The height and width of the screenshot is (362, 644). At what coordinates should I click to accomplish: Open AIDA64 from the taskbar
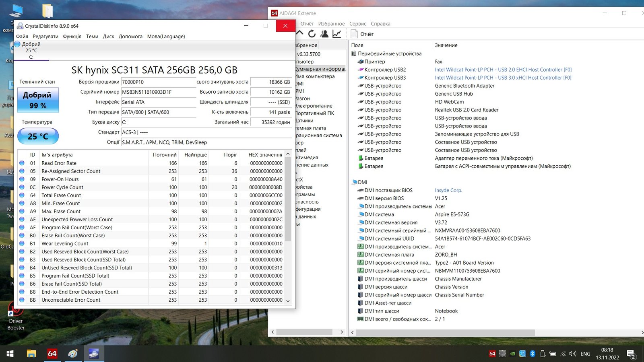coord(52,354)
